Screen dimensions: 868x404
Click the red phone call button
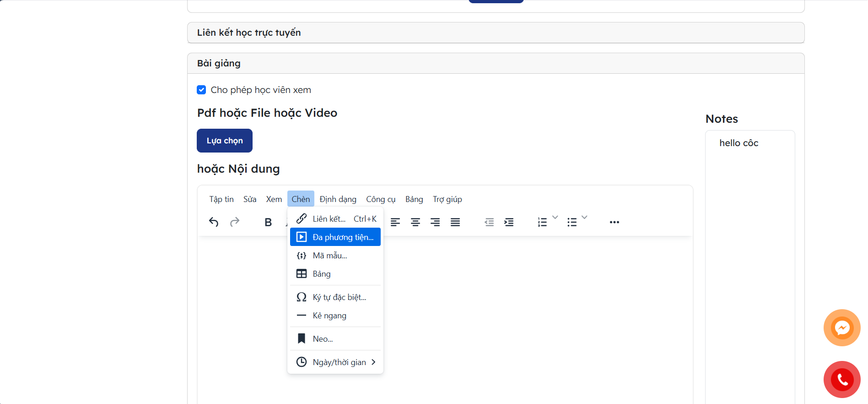pyautogui.click(x=842, y=379)
